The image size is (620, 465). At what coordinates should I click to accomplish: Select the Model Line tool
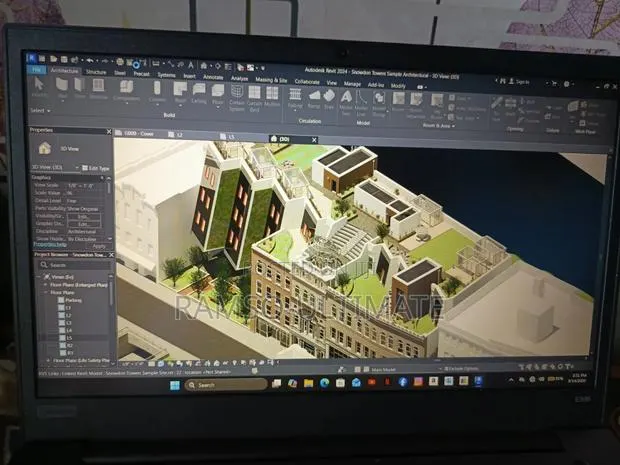pyautogui.click(x=361, y=103)
